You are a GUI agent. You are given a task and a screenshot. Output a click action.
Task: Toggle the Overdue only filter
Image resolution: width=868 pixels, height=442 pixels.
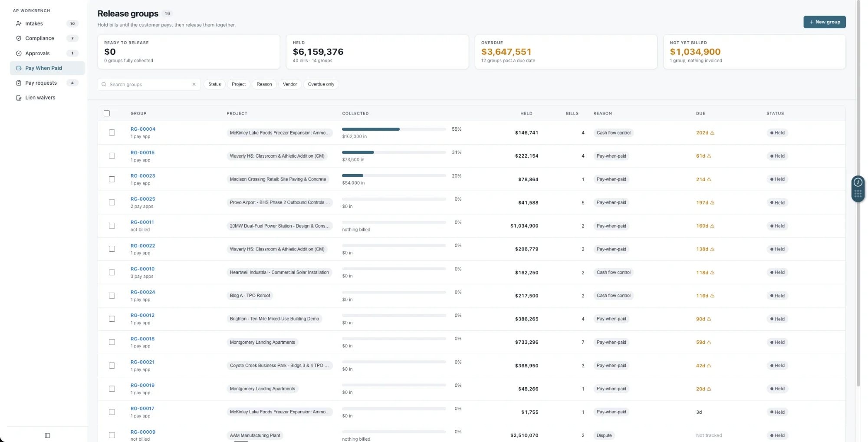tap(321, 84)
